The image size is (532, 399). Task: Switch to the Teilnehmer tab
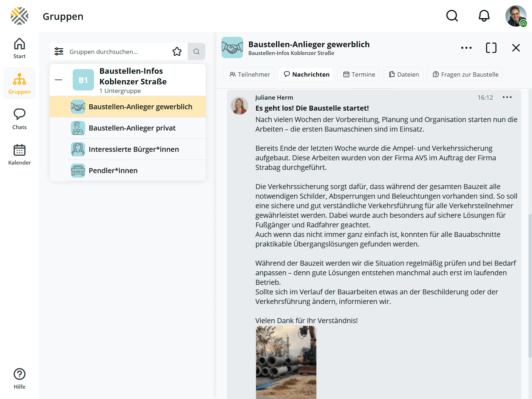coord(249,74)
